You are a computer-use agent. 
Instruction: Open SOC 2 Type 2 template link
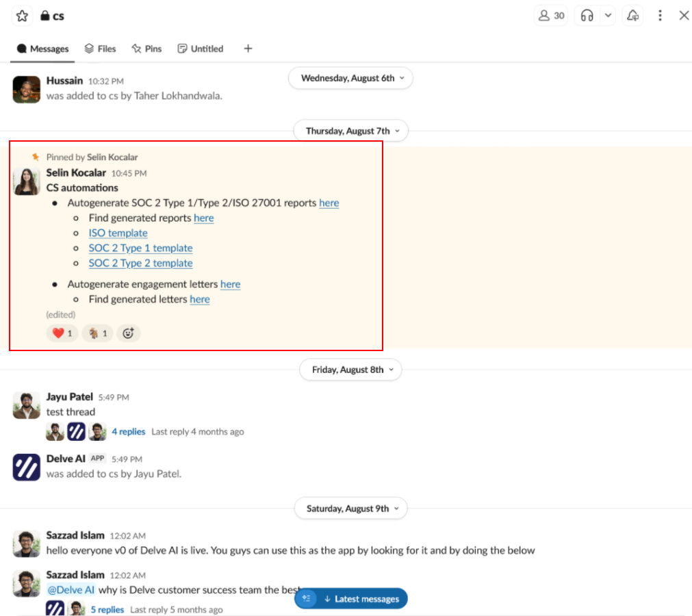[140, 263]
